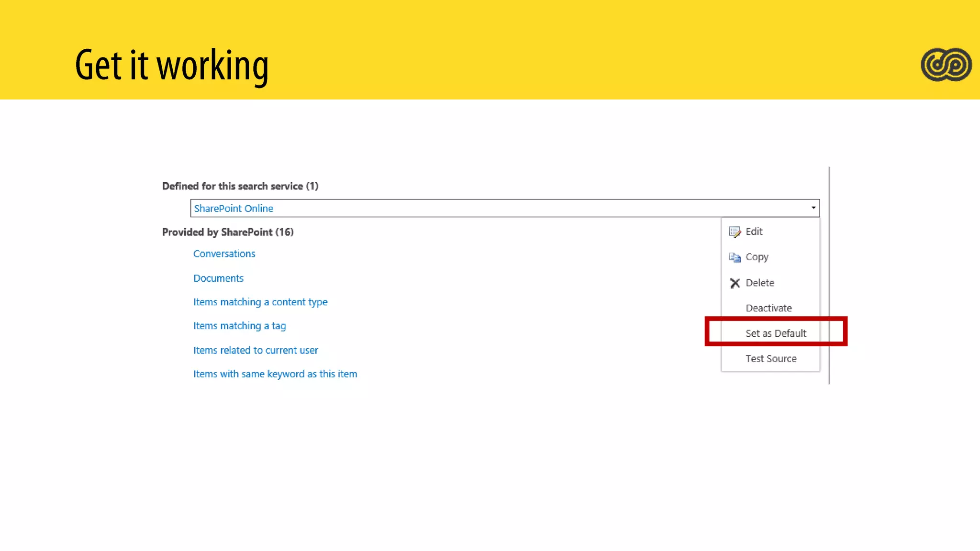Screen dimensions: 980x551
Task: Open the Conversations result source link
Action: [224, 254]
